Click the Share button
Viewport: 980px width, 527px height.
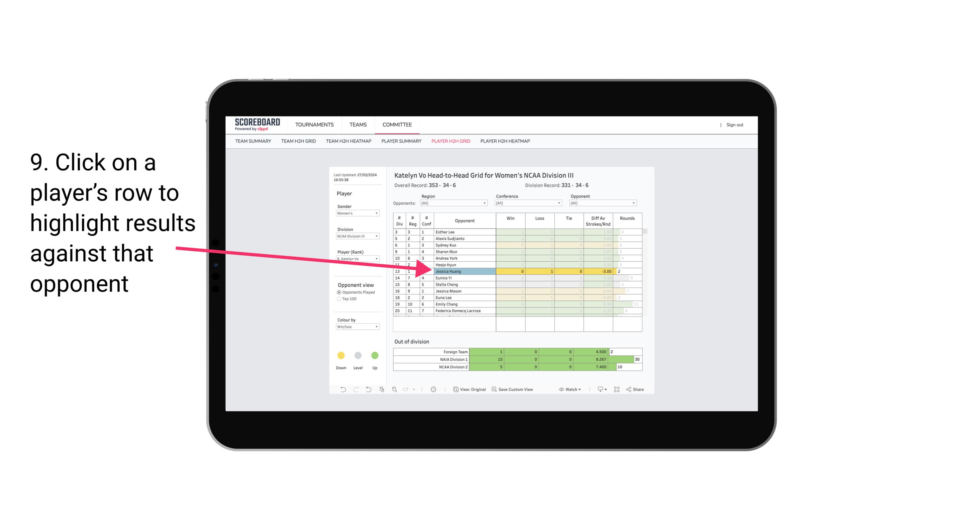coord(638,390)
